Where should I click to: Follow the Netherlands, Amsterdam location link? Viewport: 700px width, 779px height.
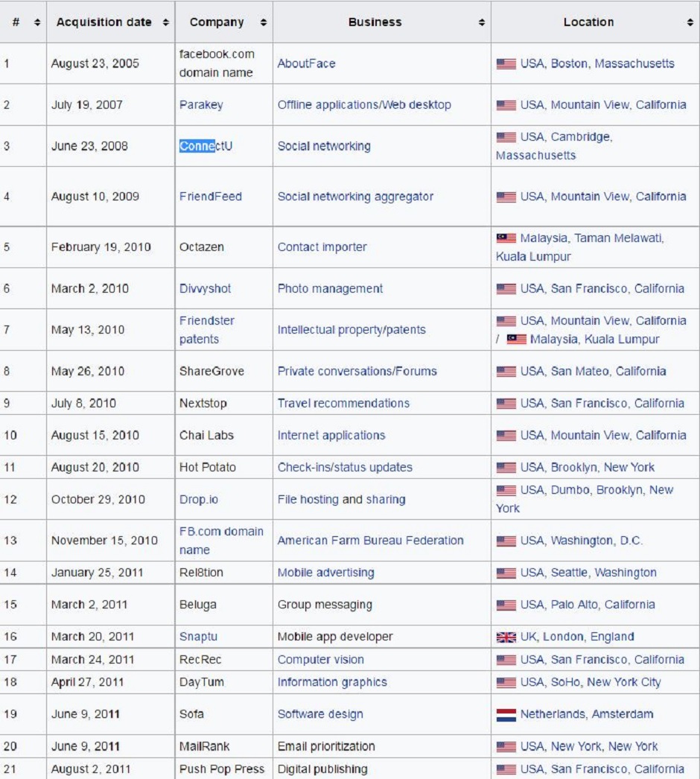click(x=586, y=714)
